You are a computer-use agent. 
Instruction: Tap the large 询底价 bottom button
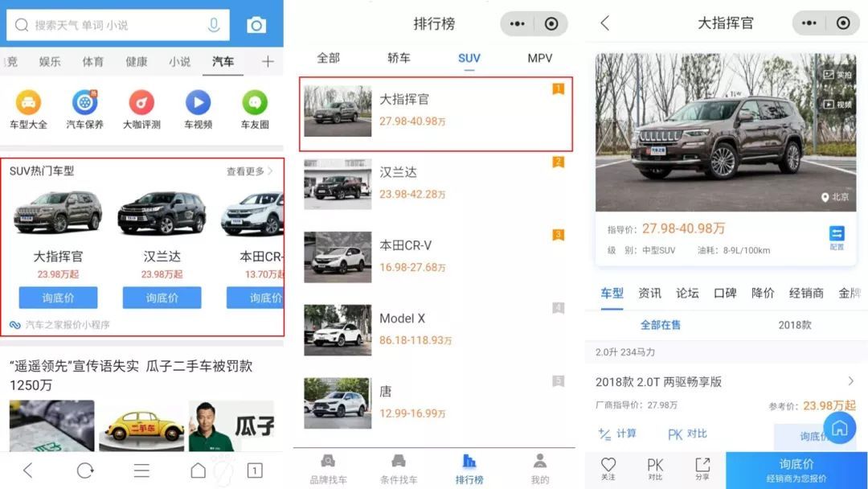click(796, 470)
